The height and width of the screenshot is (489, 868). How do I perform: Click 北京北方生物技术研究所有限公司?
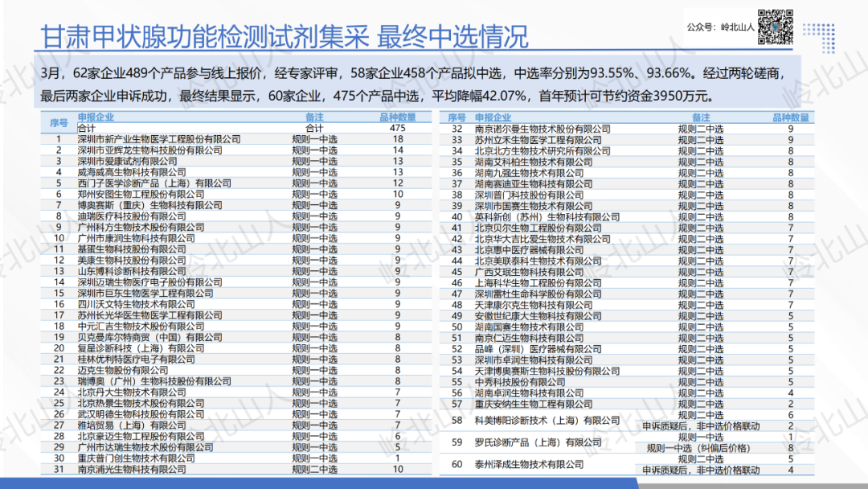click(x=542, y=151)
